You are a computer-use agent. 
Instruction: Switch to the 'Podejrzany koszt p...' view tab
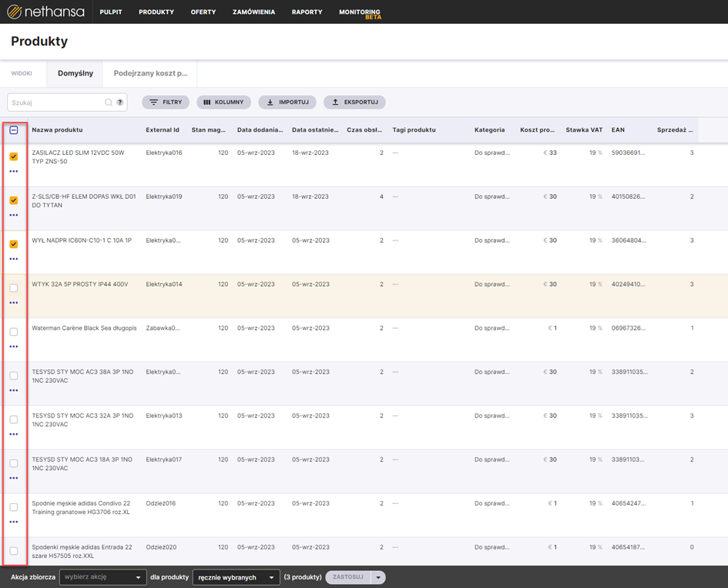150,74
